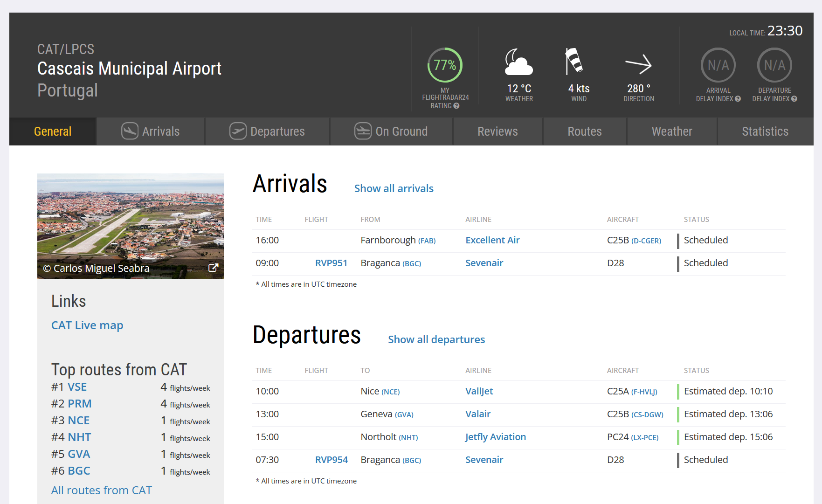Click the cloudy night weather icon

(x=518, y=62)
